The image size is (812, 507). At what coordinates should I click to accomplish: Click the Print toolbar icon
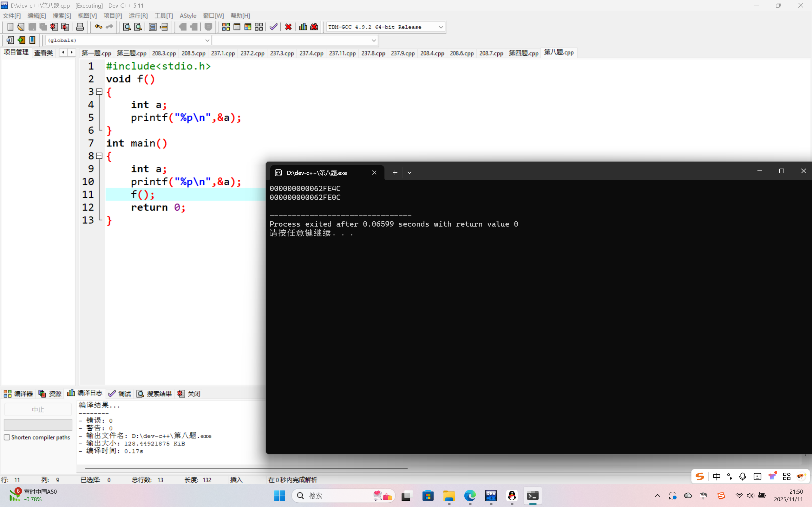point(80,27)
